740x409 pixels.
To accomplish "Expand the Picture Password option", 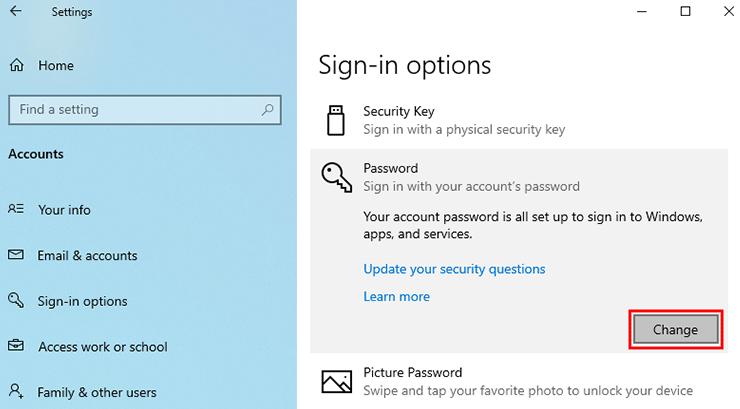I will coord(519,382).
